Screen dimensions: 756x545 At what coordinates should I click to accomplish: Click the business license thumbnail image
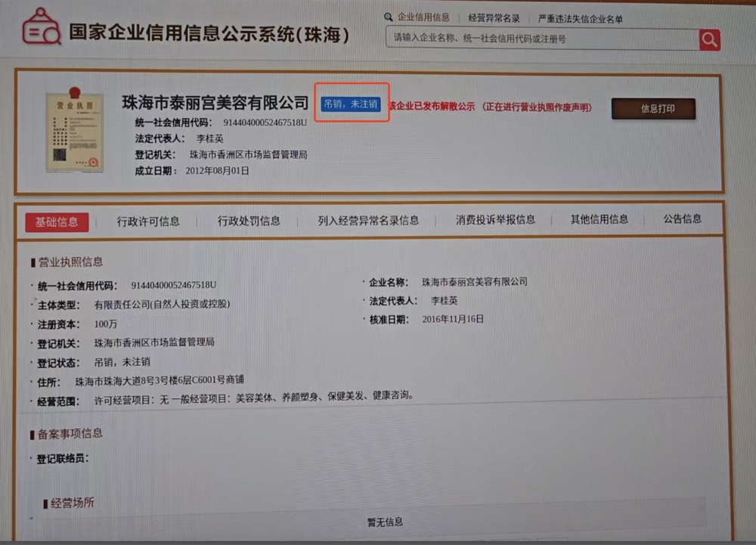pos(75,130)
